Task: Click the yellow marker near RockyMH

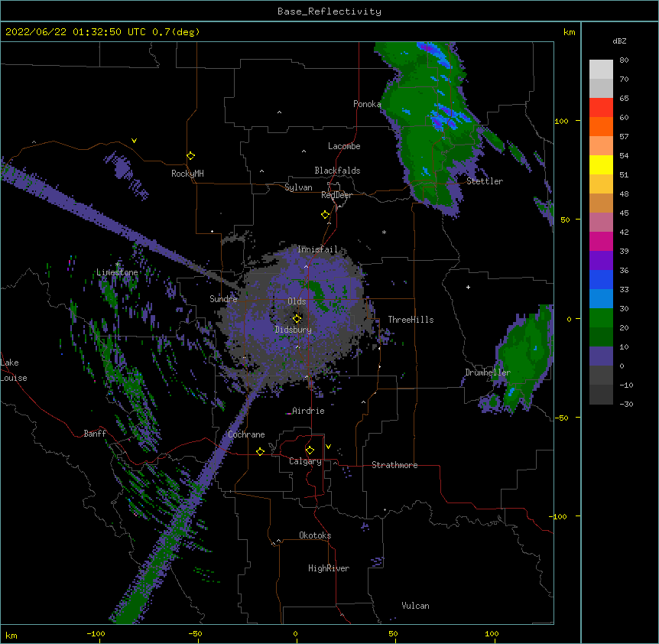Action: (x=190, y=156)
